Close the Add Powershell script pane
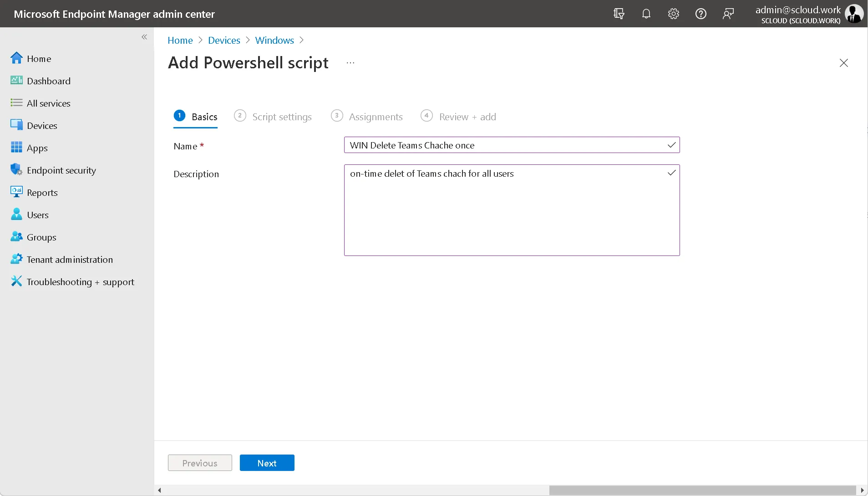This screenshot has width=868, height=496. 843,63
